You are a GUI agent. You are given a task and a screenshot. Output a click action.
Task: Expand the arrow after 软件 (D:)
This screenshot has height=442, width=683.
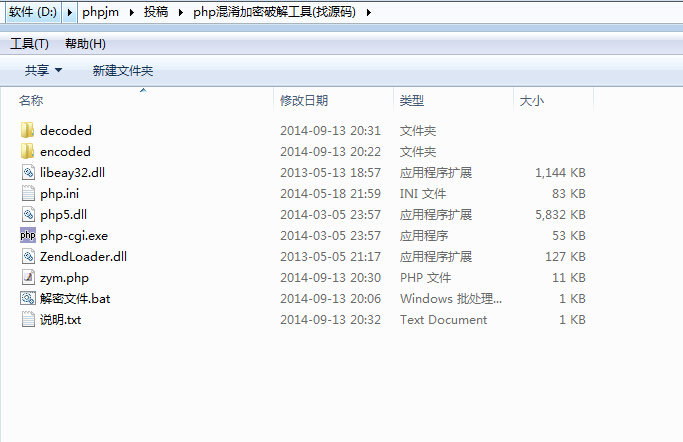coord(69,12)
